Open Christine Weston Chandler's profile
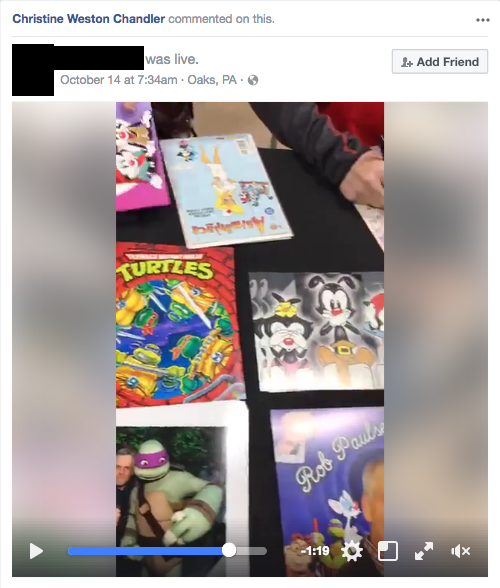Screen dimensions: 500x588 click(x=89, y=19)
